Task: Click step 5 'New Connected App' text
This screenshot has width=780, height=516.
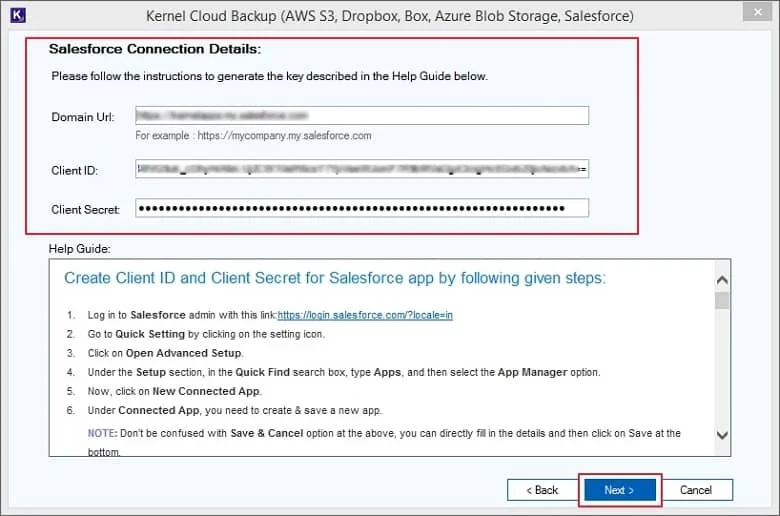Action: click(x=175, y=391)
